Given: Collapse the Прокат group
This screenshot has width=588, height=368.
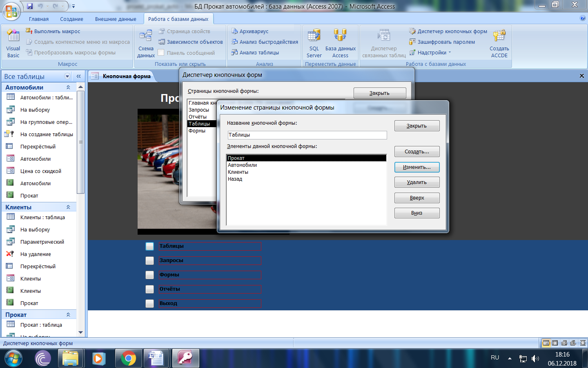Looking at the screenshot, I should (x=68, y=314).
